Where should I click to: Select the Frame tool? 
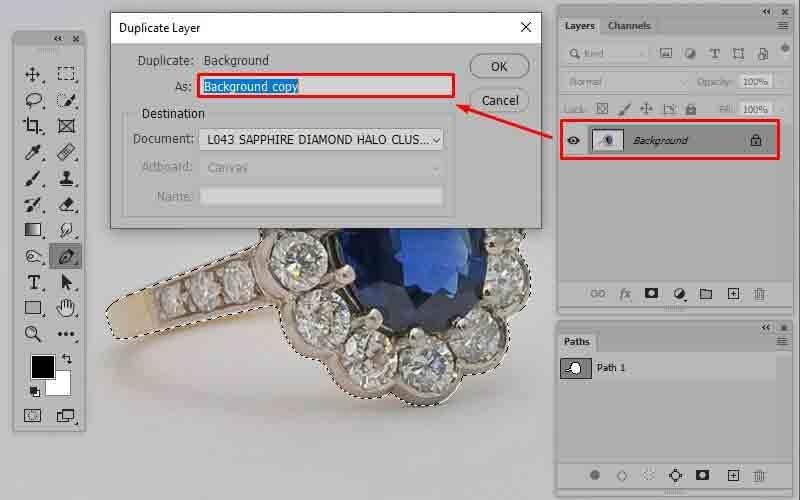coord(66,126)
